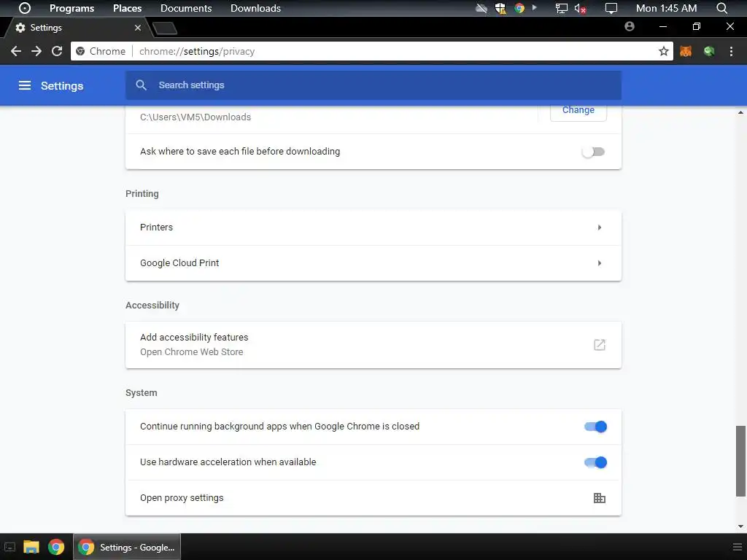Click the muted volume tray icon
The width and height of the screenshot is (747, 560).
tap(580, 8)
